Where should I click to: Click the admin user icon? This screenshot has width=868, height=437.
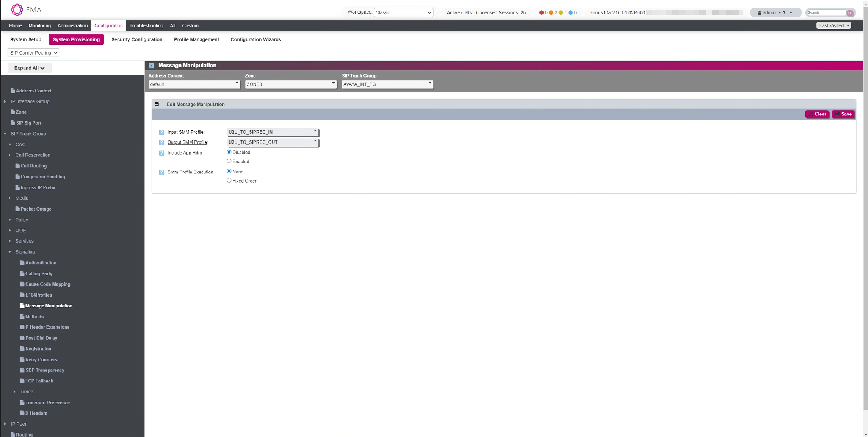tap(760, 13)
